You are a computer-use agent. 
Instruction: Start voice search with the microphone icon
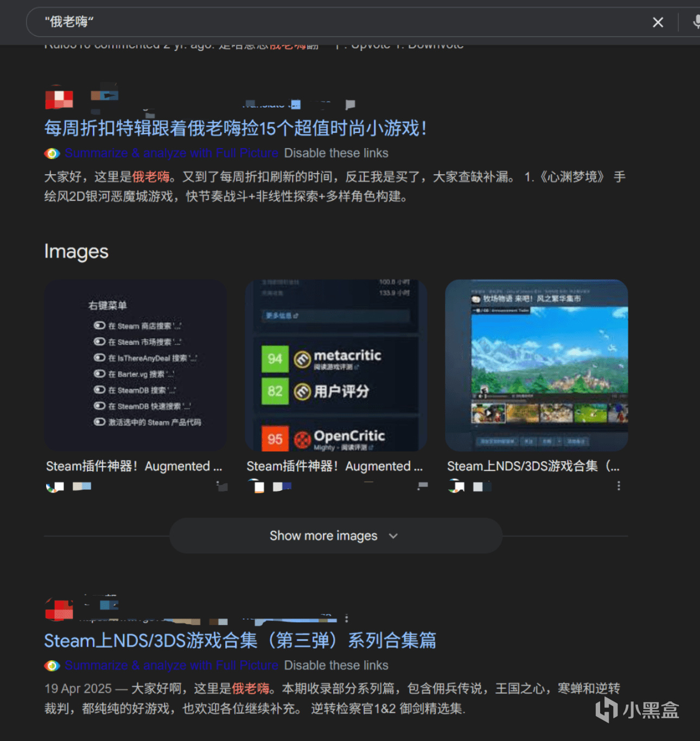tap(696, 22)
